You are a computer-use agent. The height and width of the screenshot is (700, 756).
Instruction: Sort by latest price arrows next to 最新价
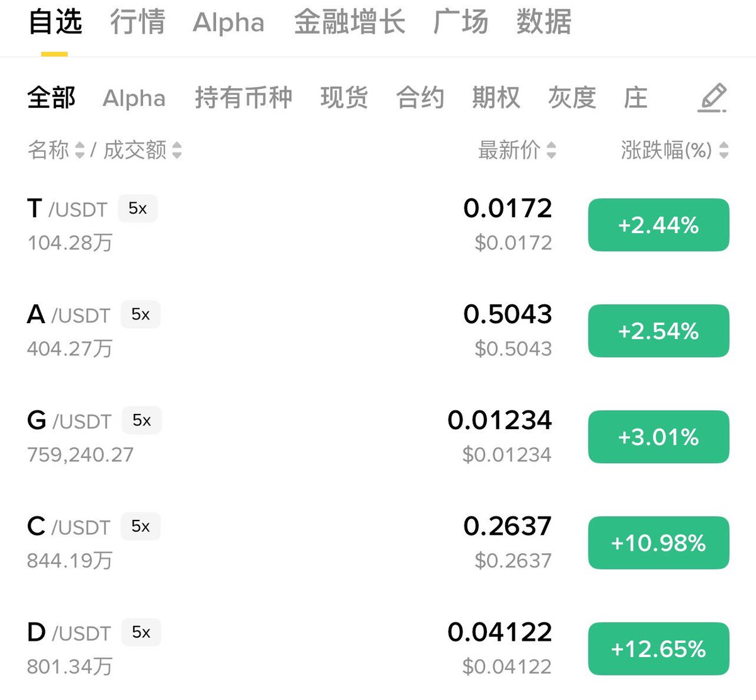pos(551,150)
